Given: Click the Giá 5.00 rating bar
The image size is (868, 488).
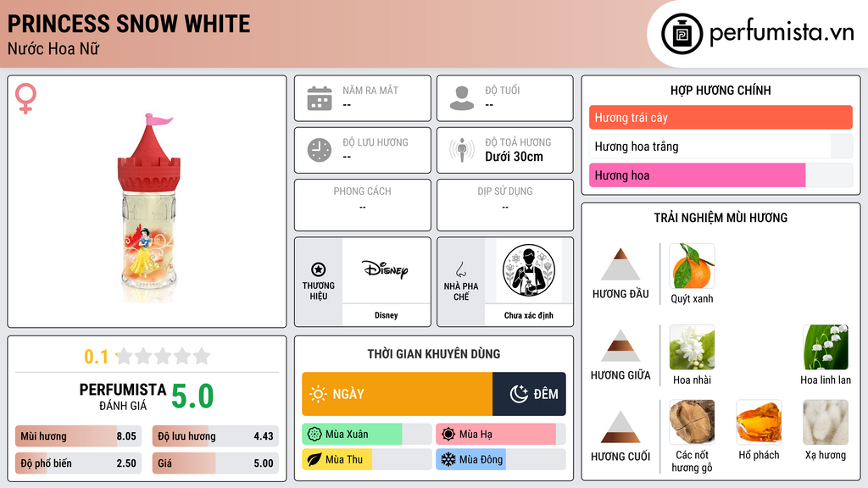Looking at the screenshot, I should (x=216, y=463).
